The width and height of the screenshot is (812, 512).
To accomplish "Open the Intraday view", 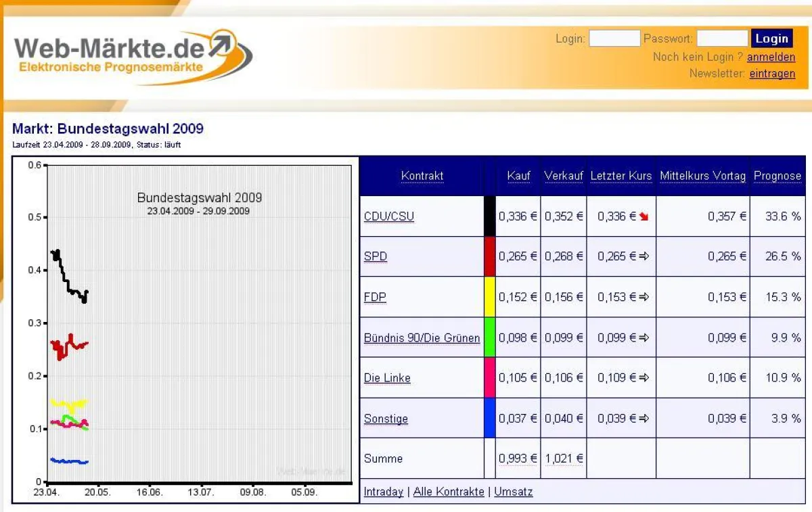I will [x=383, y=492].
